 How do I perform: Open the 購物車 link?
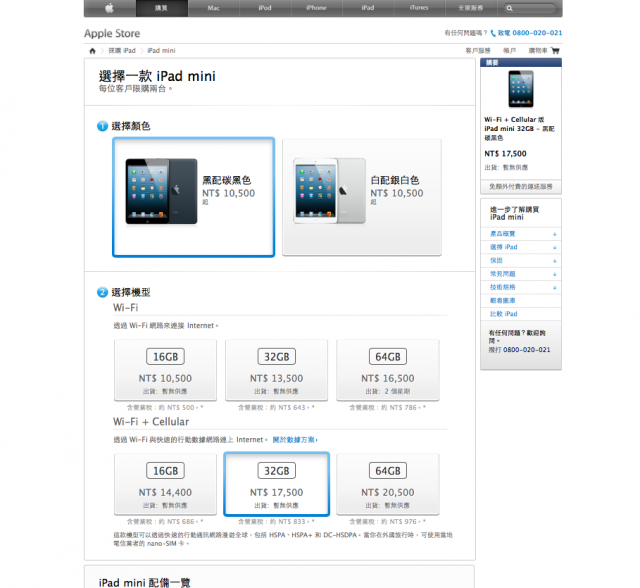coord(538,51)
